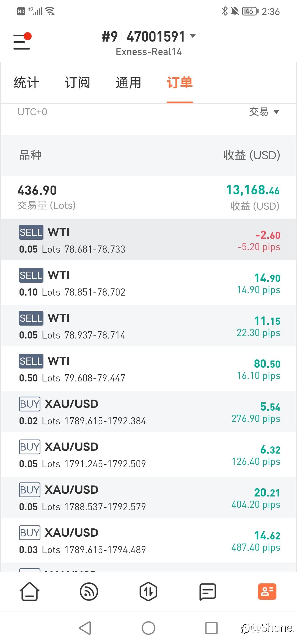View the XAU/USD buy order earning 20.21
Image resolution: width=297 pixels, height=644 pixels.
148,498
